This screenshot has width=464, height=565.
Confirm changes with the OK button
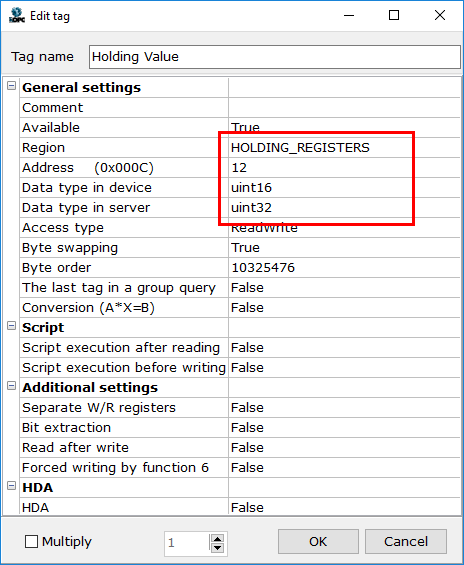[318, 541]
